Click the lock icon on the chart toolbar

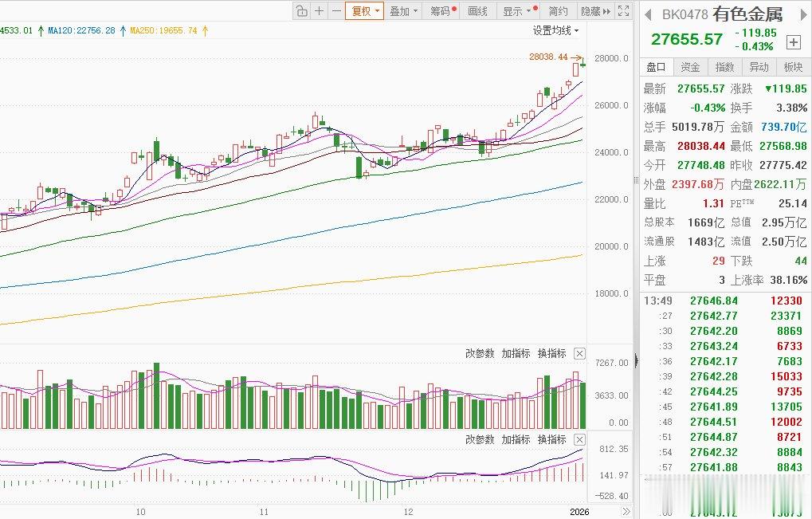click(301, 11)
